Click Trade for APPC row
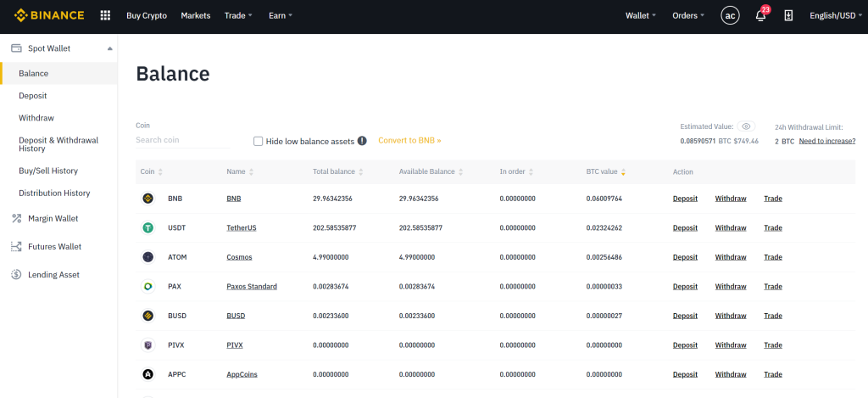 [x=773, y=374]
